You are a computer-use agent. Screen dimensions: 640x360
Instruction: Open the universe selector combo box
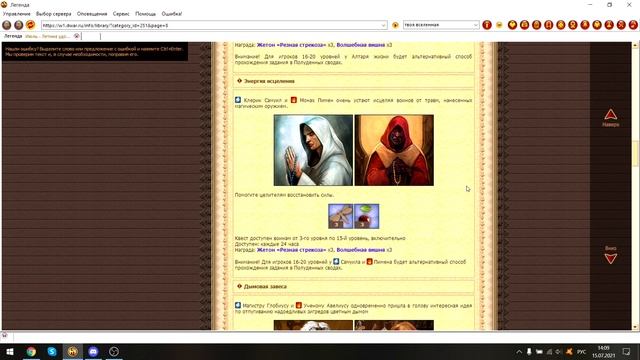[x=441, y=25]
